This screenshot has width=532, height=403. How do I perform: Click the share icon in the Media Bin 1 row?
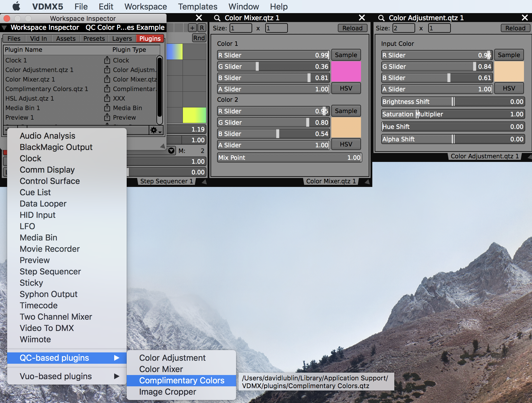(107, 108)
